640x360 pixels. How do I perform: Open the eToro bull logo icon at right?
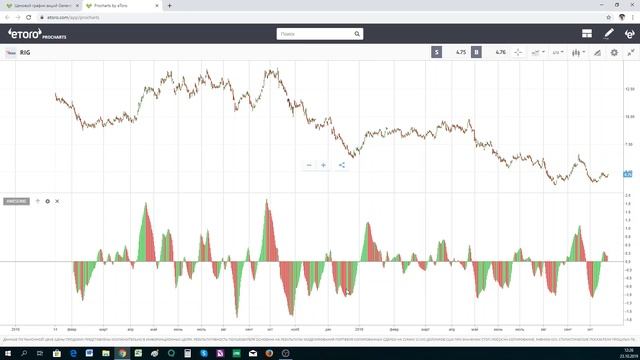pyautogui.click(x=630, y=34)
